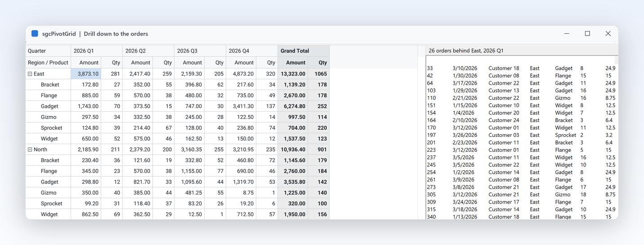This screenshot has width=644, height=245.
Task: Click the date 1/2/2026 of order 254
Action: tap(463, 172)
